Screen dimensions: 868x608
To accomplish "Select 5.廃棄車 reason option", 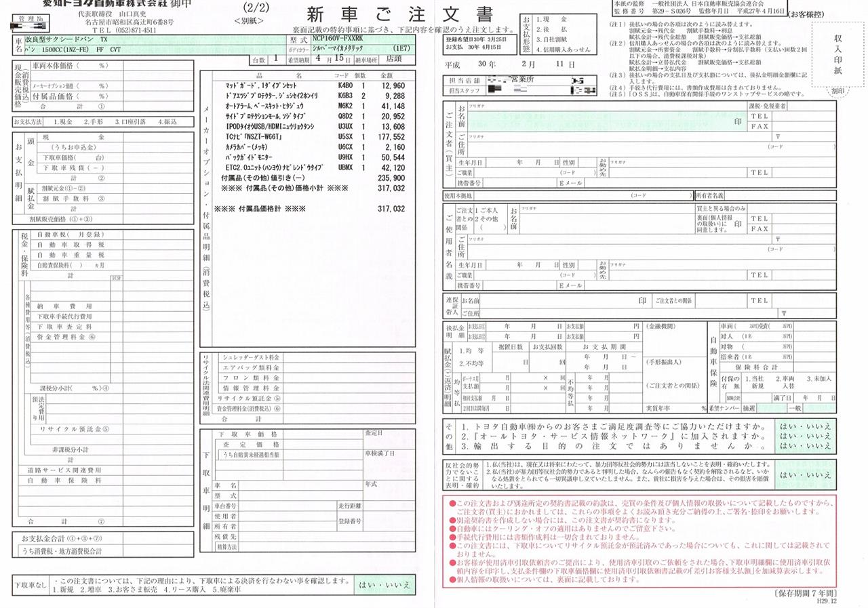I will pyautogui.click(x=228, y=590).
